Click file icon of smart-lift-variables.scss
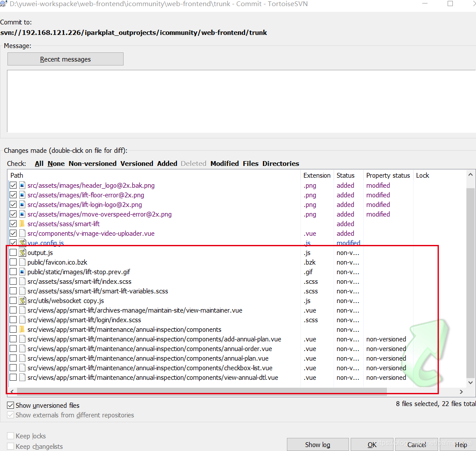 coord(22,291)
